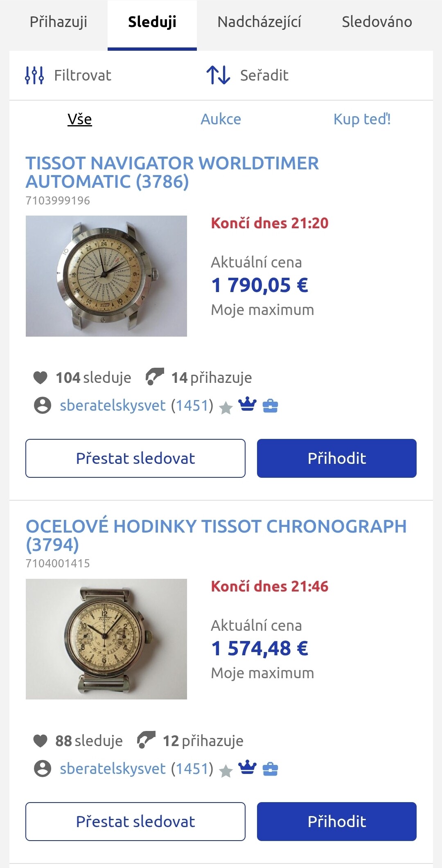Click crown badge on Tissot Chronograph seller
The height and width of the screenshot is (868, 442).
tap(247, 768)
